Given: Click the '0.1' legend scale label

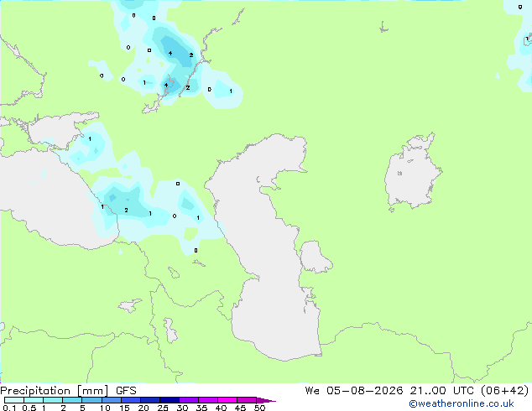Looking at the screenshot, I should coord(9,408).
